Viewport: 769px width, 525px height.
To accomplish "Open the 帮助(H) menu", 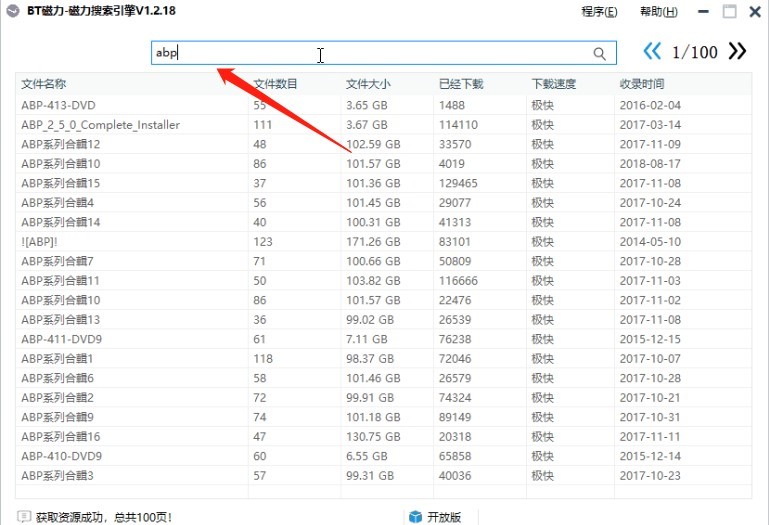I will pyautogui.click(x=659, y=11).
